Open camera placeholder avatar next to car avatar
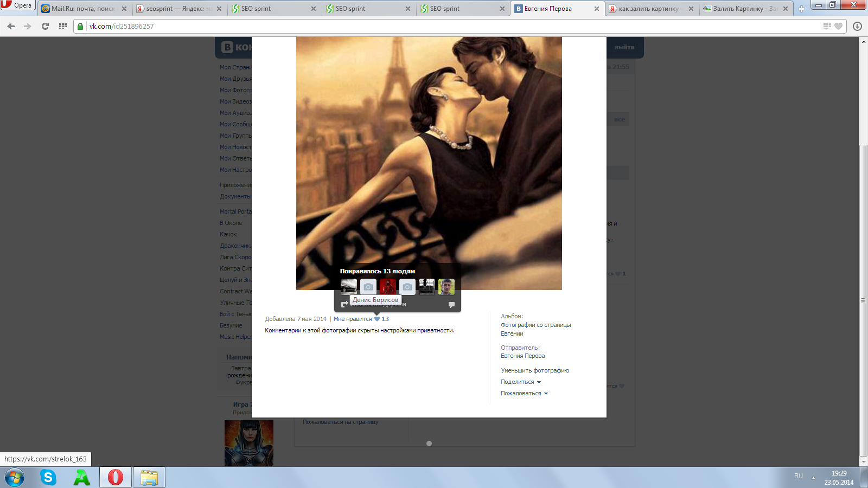The width and height of the screenshot is (868, 488). click(x=368, y=287)
